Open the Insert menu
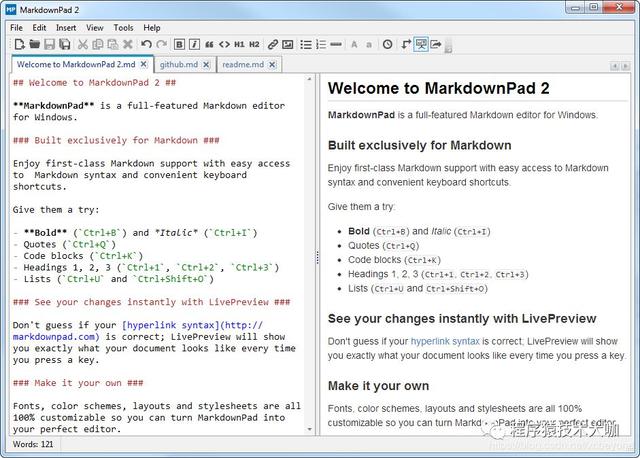 (66, 28)
